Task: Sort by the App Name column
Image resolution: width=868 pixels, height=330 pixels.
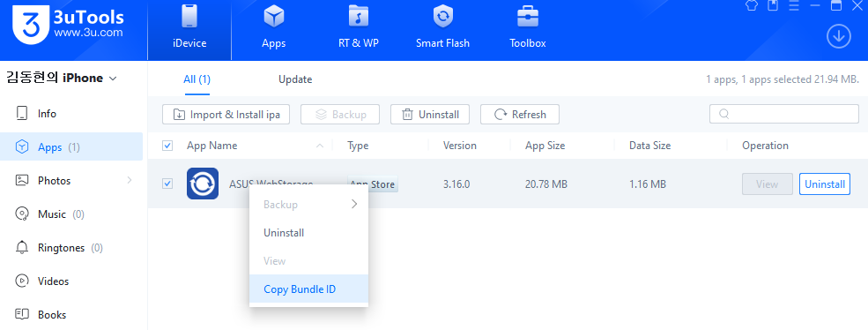Action: pyautogui.click(x=212, y=146)
